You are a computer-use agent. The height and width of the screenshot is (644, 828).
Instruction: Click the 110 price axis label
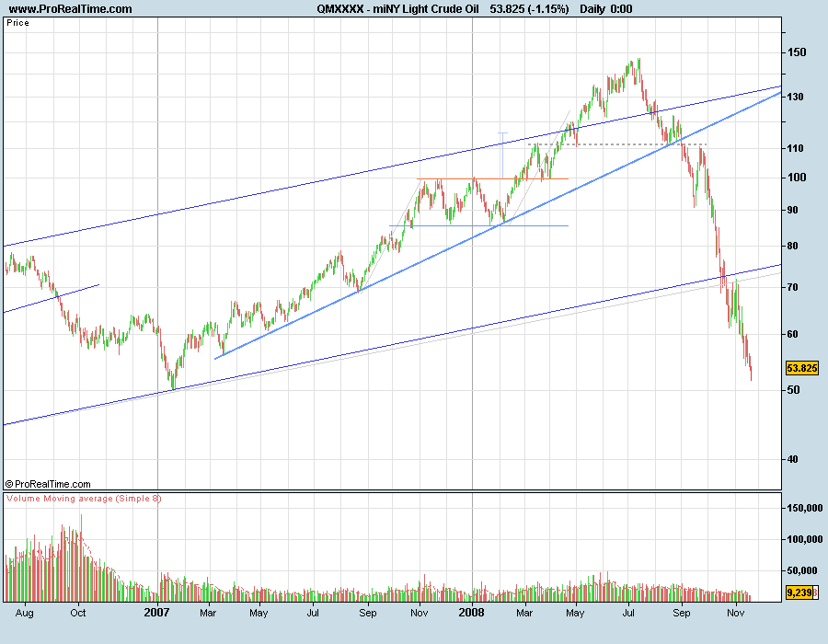point(795,148)
